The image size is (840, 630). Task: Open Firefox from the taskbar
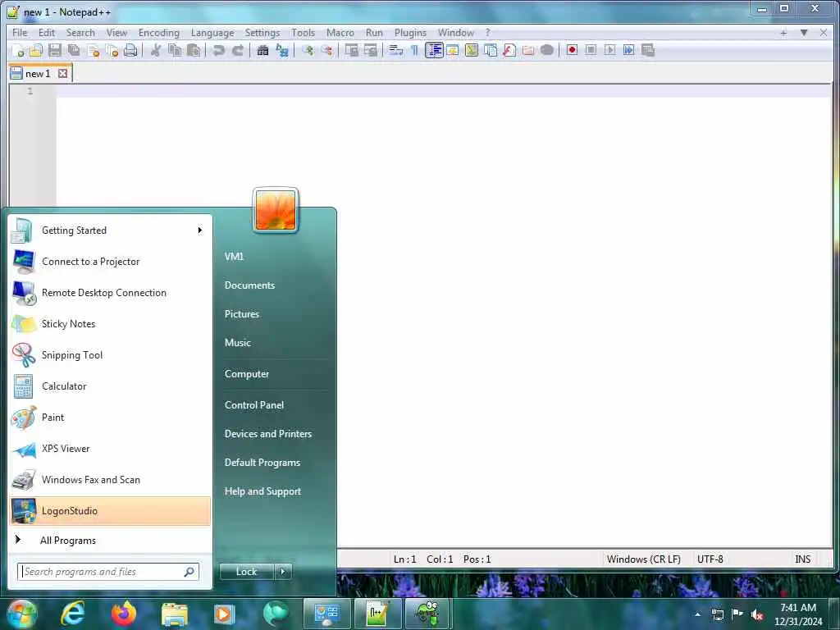coord(123,614)
